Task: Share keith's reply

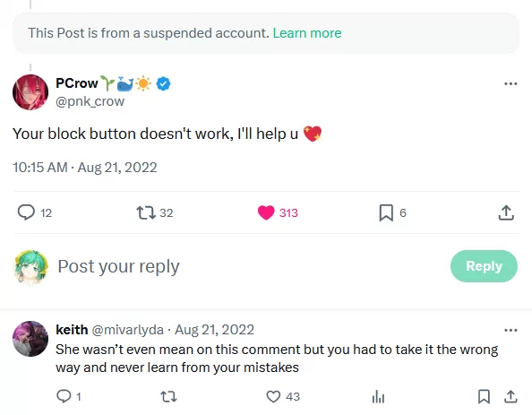Action: tap(511, 396)
